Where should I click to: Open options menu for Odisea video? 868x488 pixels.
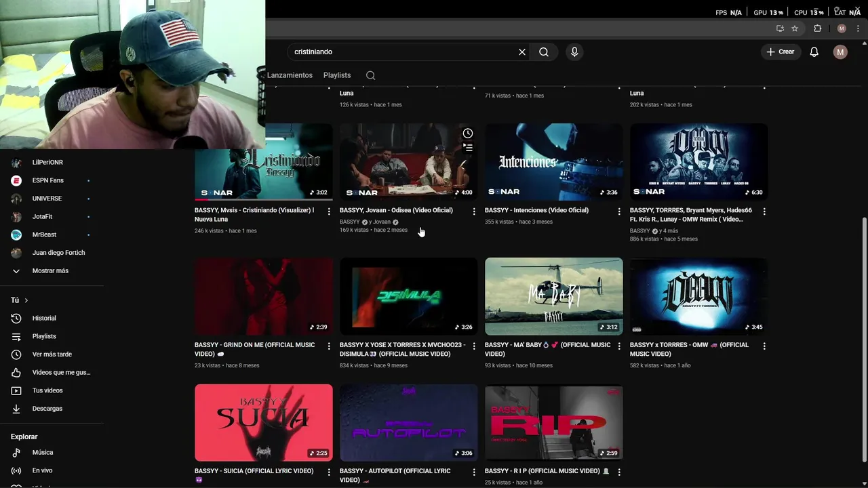pyautogui.click(x=474, y=211)
